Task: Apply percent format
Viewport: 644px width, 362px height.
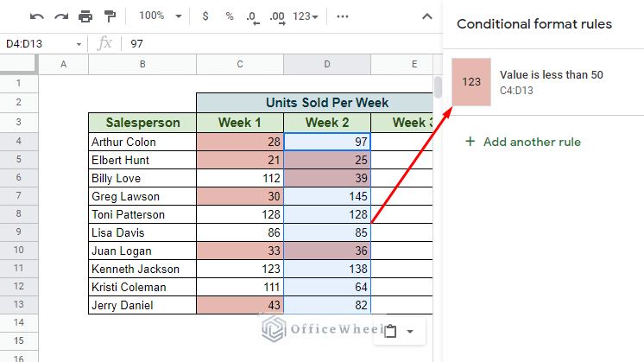Action: click(229, 16)
